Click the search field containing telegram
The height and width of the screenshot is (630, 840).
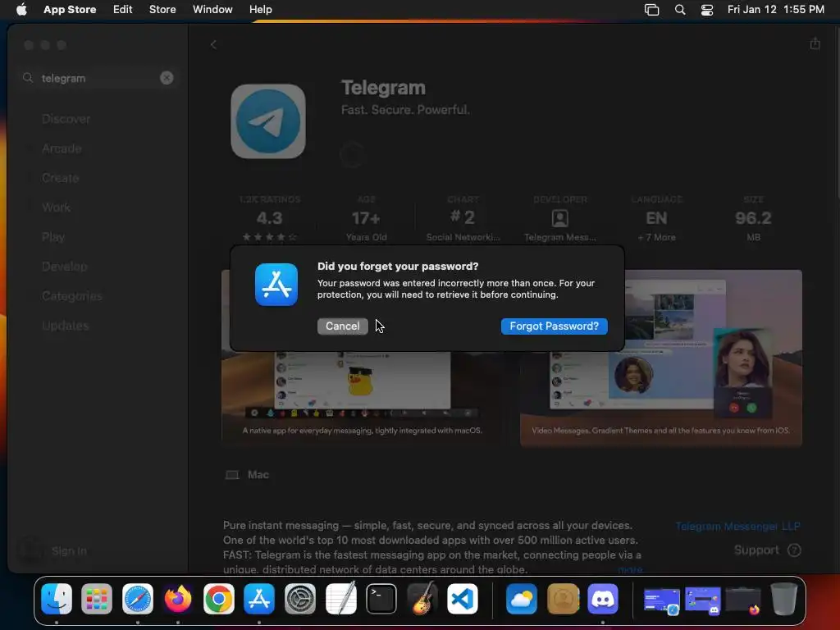point(99,78)
